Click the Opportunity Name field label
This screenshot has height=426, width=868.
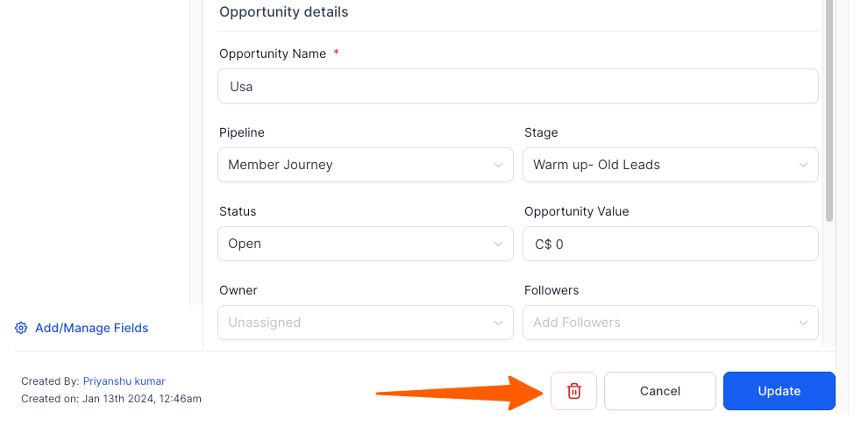tap(273, 53)
